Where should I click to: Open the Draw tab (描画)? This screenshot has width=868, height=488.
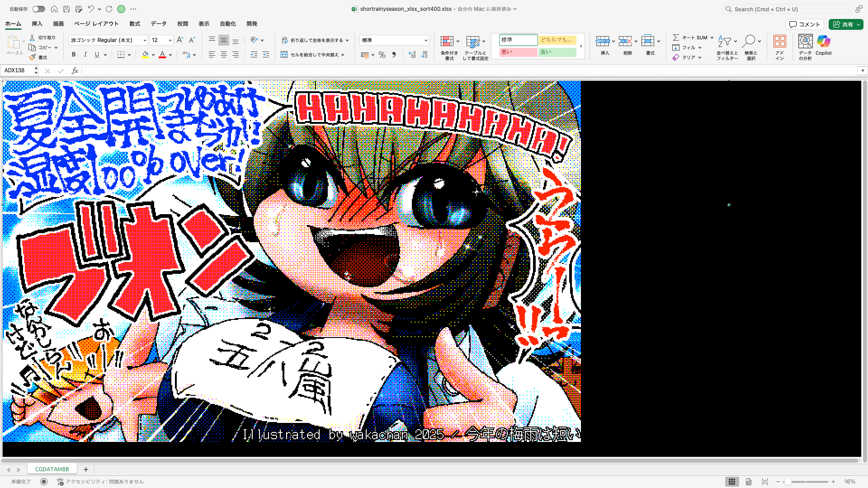pyautogui.click(x=58, y=24)
